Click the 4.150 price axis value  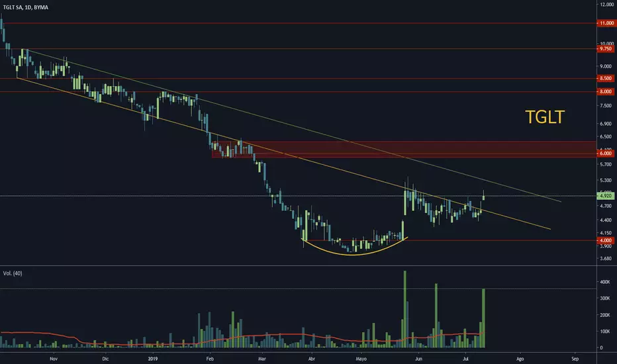point(606,233)
